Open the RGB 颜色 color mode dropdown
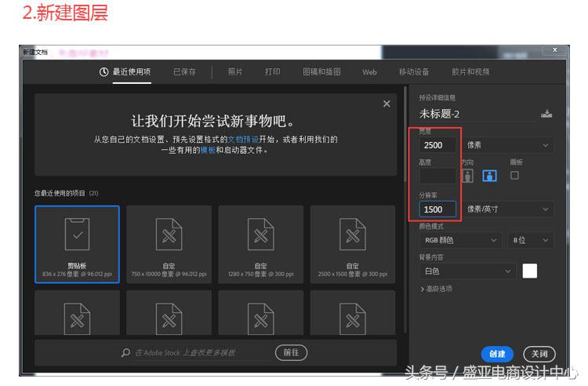Viewport: 588px width, 386px height. 460,240
